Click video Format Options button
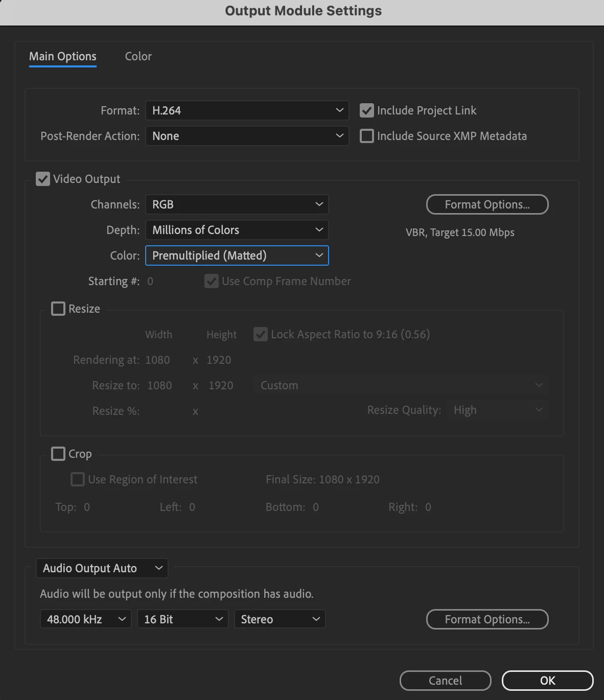 pos(487,204)
